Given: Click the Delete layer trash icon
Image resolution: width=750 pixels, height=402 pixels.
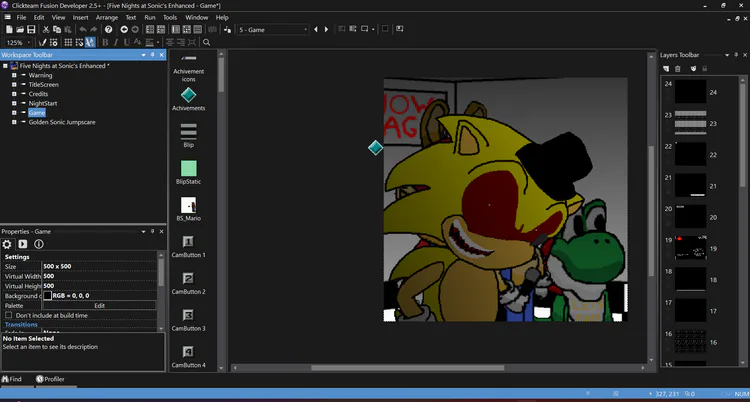Looking at the screenshot, I should pos(678,69).
